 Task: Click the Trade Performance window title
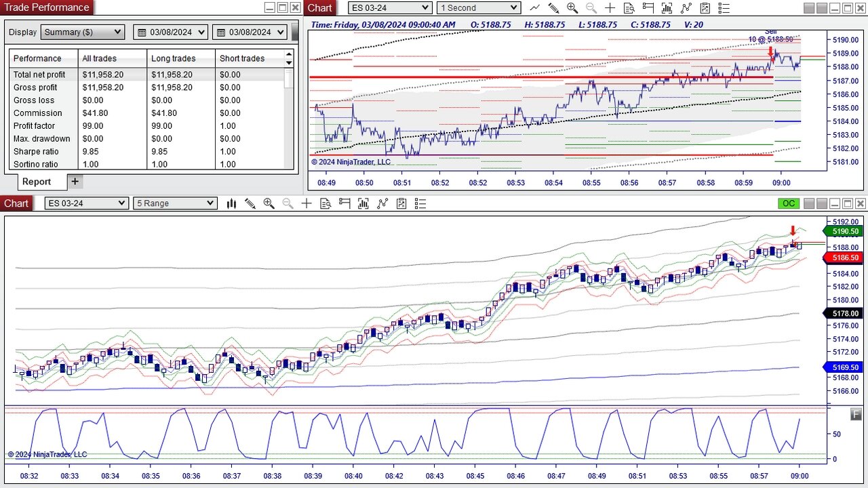47,7
